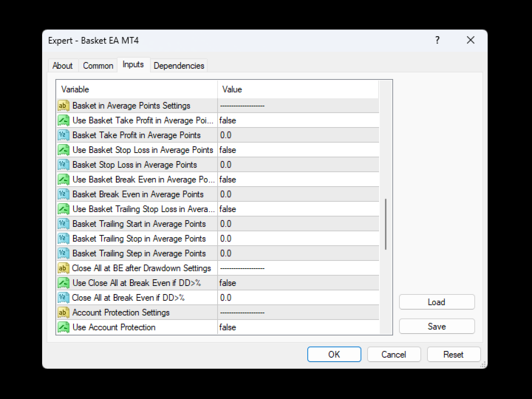Viewport: 532px width, 399px height.
Task: Click the string icon beside Close All at BE after Drawdown Settings
Action: [64, 268]
